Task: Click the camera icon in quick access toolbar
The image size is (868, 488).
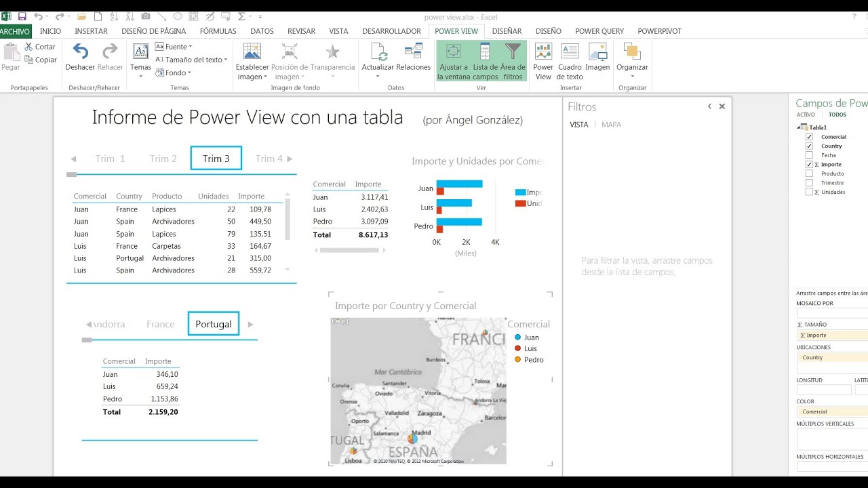Action: [x=146, y=16]
